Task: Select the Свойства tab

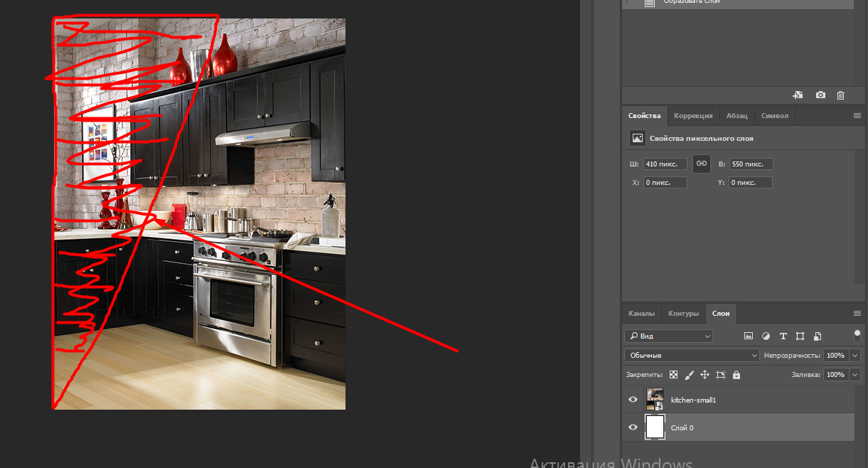Action: [x=645, y=115]
